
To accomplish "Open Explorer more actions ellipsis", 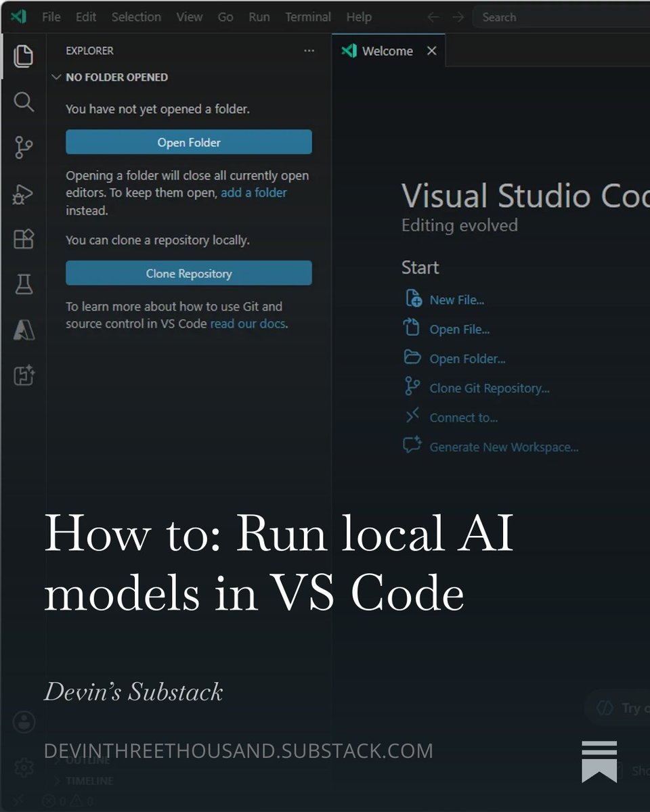I will coord(309,51).
